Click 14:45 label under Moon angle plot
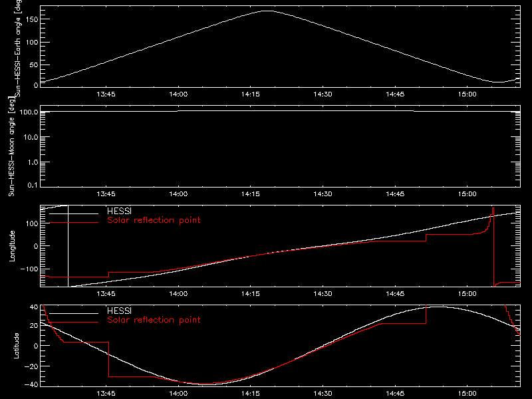Viewport: 532px width, 399px height. point(395,194)
